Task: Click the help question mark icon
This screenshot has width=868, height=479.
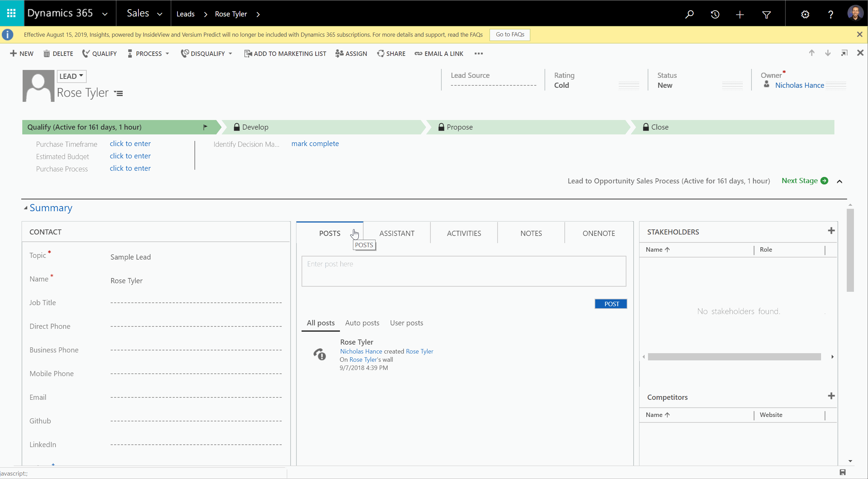Action: click(x=831, y=14)
